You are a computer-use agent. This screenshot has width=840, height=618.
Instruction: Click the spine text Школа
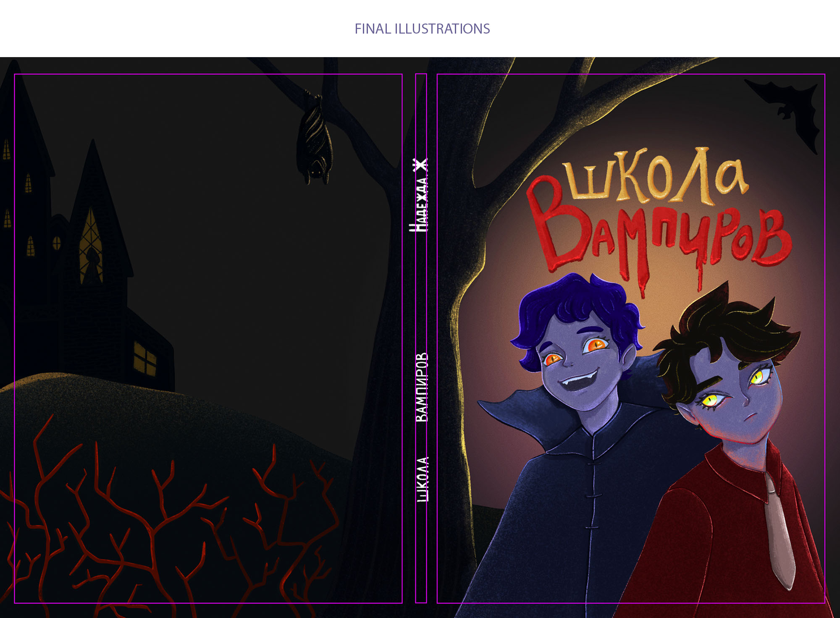point(422,479)
